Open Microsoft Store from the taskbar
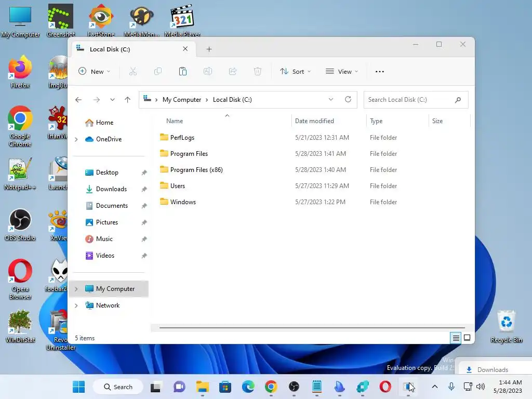Viewport: 532px width, 399px height. click(225, 387)
